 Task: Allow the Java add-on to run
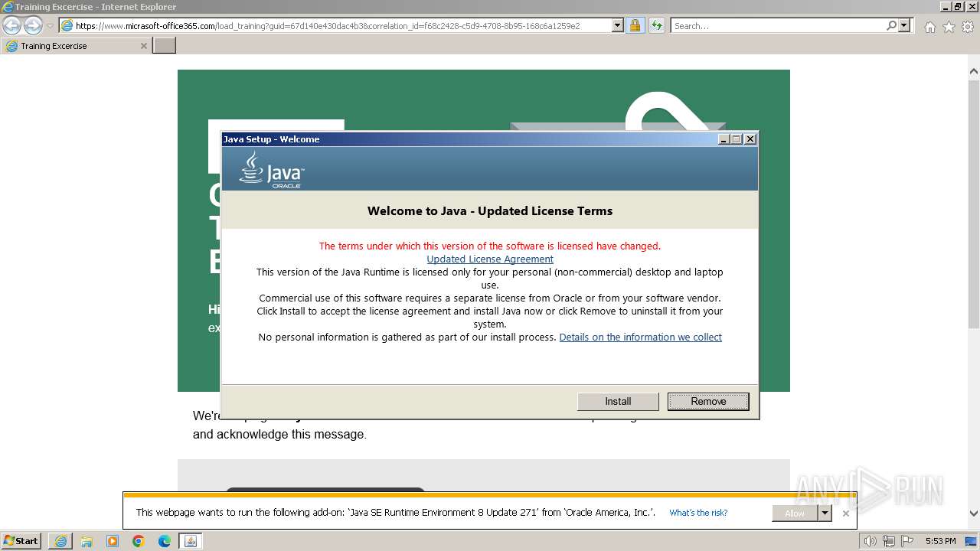coord(795,514)
